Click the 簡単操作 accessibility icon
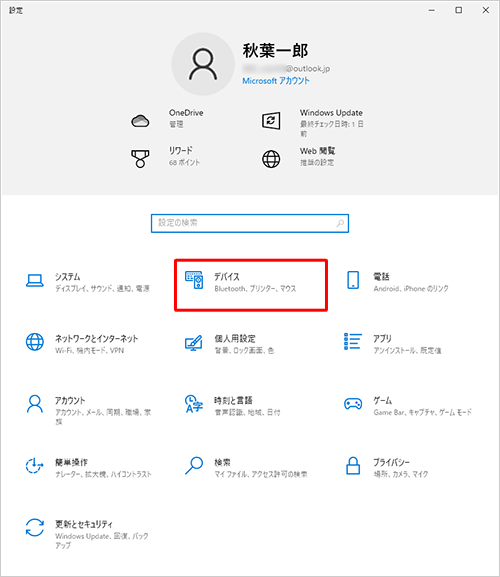The image size is (500, 577). 35,466
